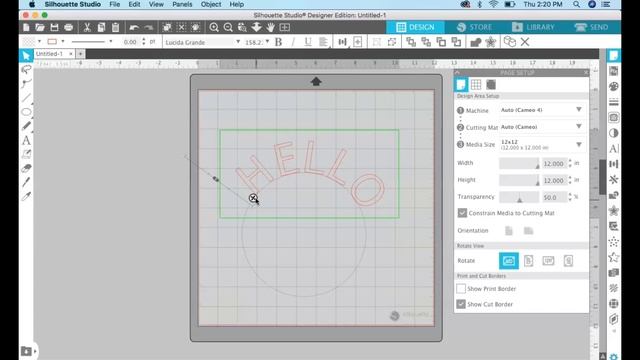Toggle Bold text formatting

(278, 42)
